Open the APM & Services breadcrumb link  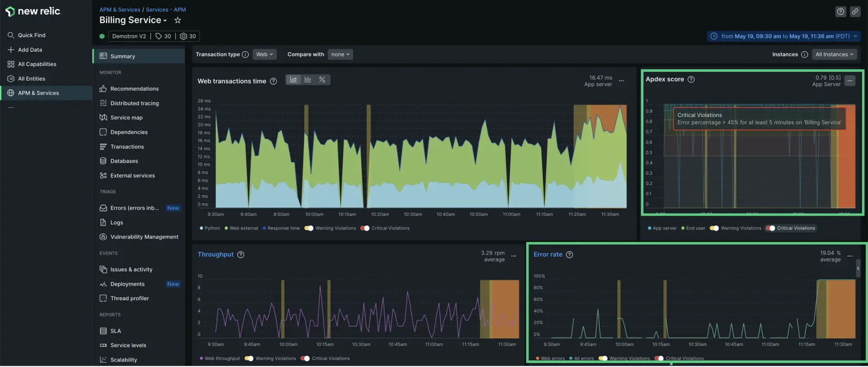coord(120,9)
